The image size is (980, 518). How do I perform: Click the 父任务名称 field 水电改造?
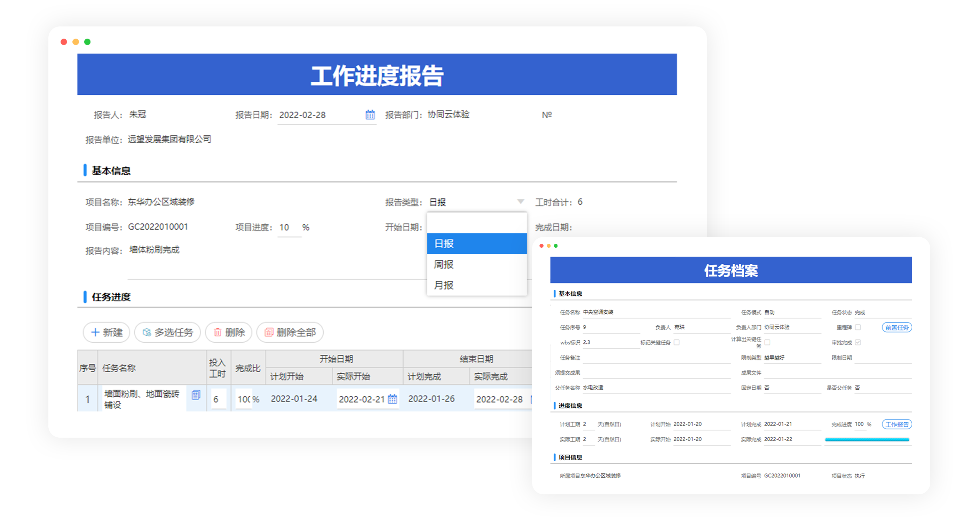tap(656, 388)
